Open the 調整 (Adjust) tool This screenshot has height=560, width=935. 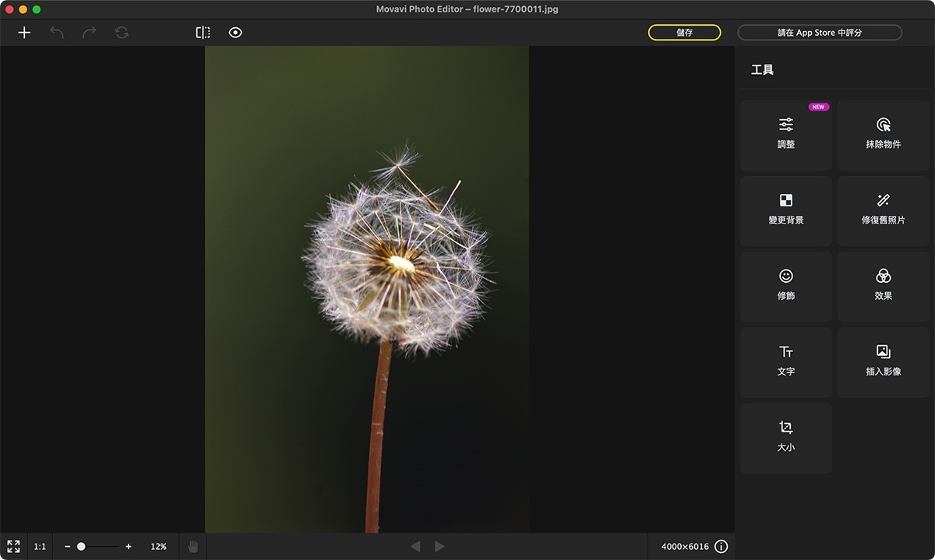[785, 134]
